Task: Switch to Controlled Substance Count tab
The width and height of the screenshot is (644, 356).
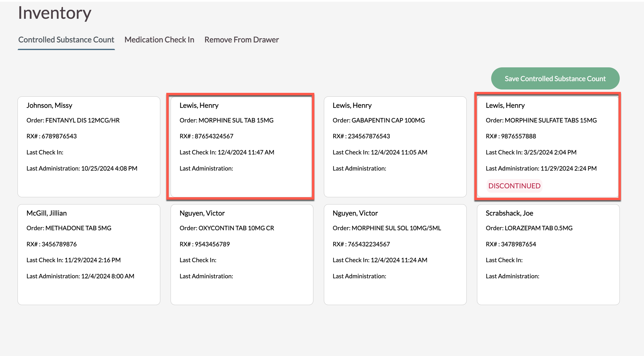Action: pos(66,39)
